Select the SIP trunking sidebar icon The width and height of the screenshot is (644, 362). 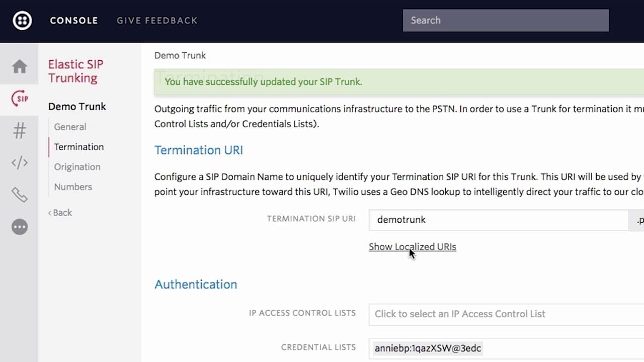click(20, 99)
